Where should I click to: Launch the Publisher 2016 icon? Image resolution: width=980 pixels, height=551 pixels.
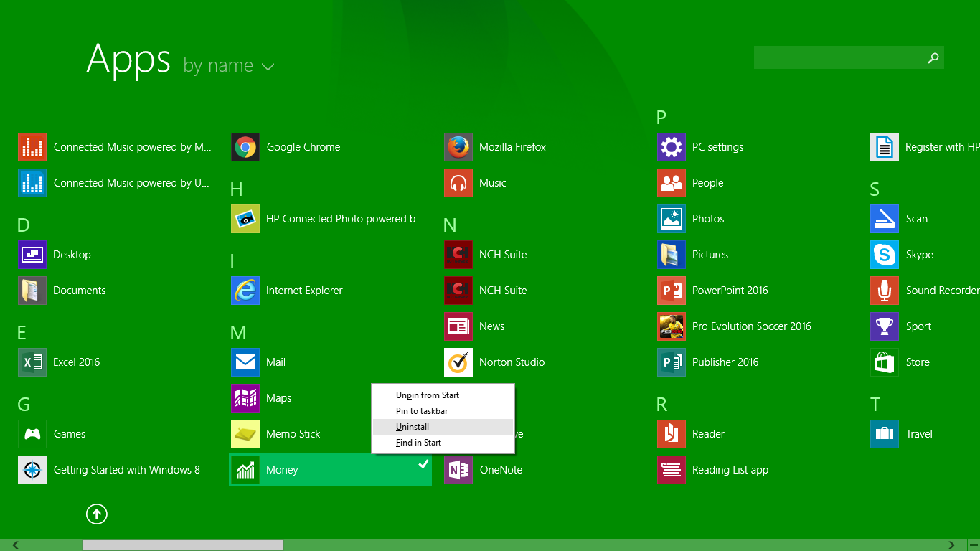coord(672,362)
